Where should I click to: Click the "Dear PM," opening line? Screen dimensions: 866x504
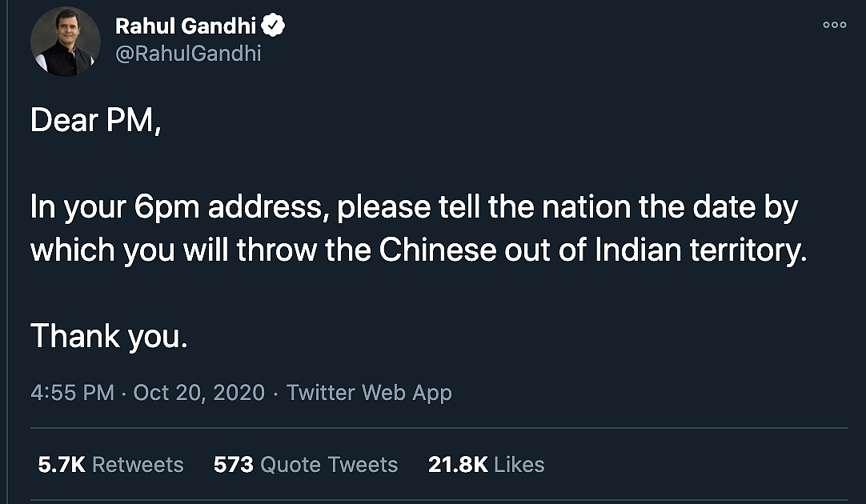[x=95, y=120]
